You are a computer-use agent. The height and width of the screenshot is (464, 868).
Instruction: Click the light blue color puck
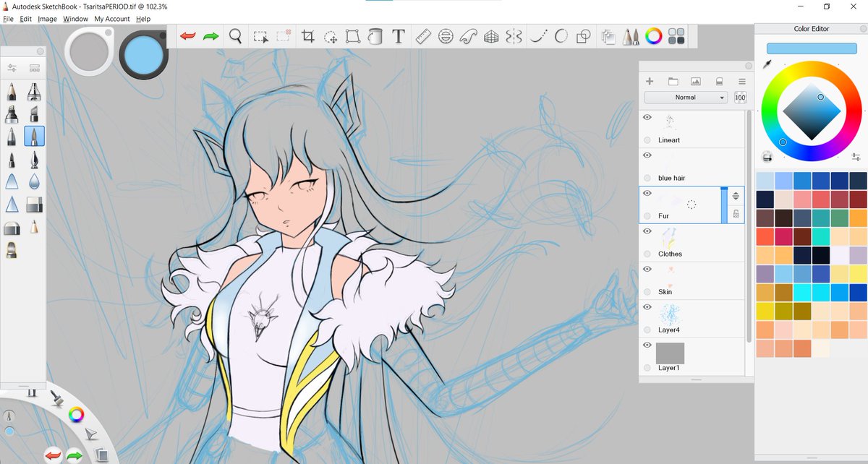click(143, 54)
